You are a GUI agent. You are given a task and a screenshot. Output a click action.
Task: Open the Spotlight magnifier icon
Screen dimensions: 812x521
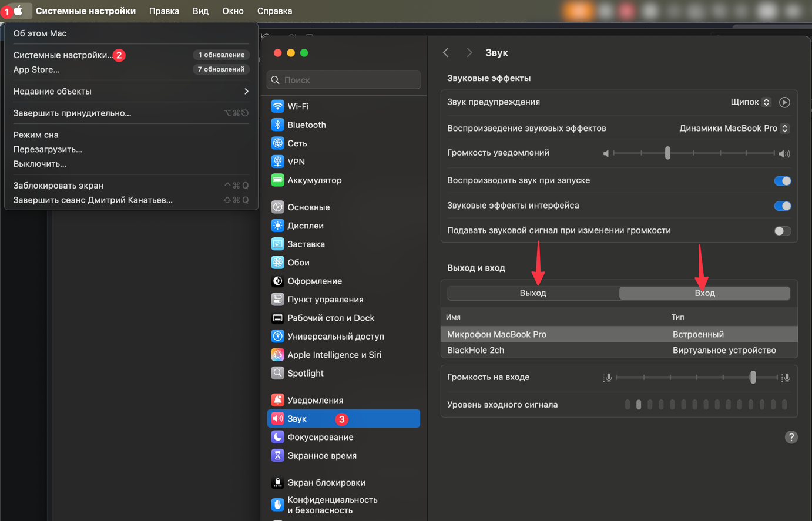click(277, 374)
